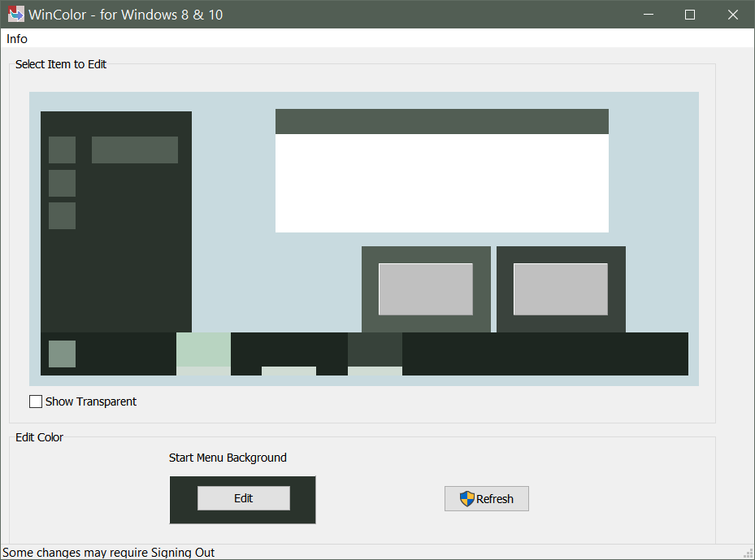Image resolution: width=755 pixels, height=560 pixels.
Task: Select the bottom small Start Menu tile
Action: tap(62, 215)
